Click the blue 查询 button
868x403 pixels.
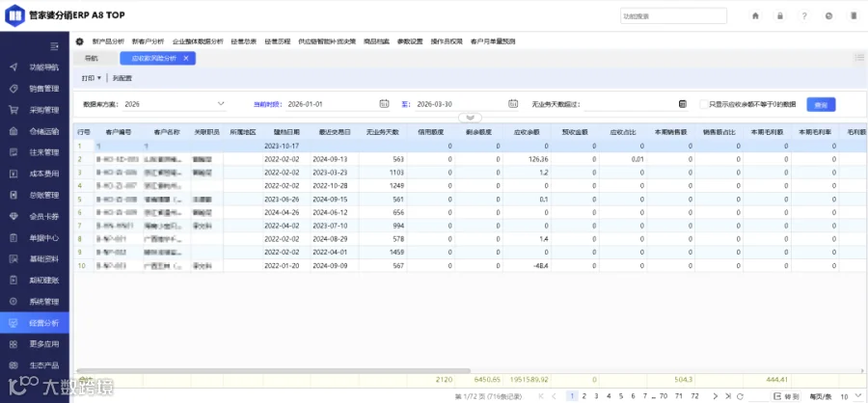[821, 104]
